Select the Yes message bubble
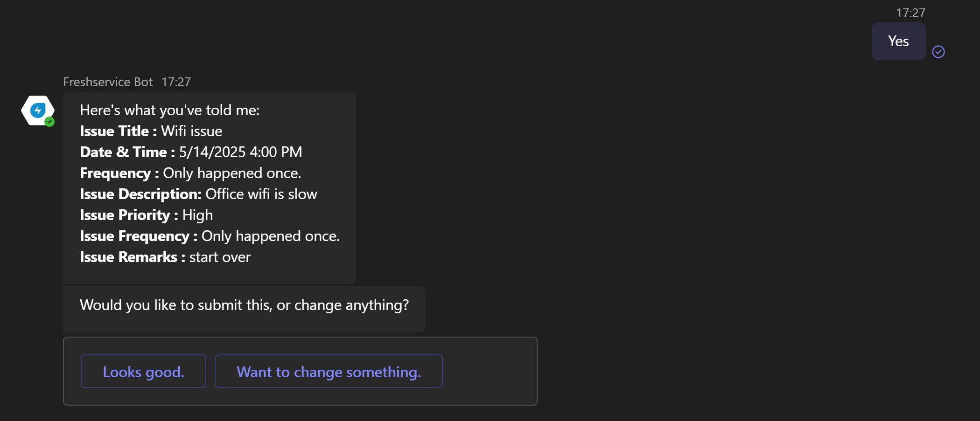The image size is (980, 421). [898, 41]
